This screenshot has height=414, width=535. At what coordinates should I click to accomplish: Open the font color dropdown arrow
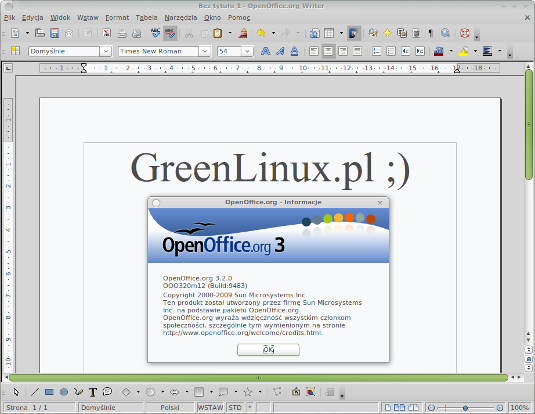click(451, 51)
